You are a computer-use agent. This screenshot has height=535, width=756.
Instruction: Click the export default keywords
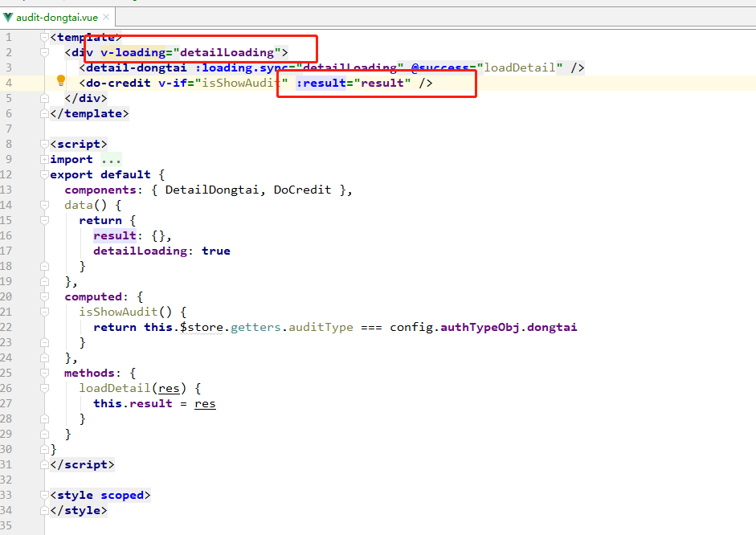pyautogui.click(x=100, y=174)
